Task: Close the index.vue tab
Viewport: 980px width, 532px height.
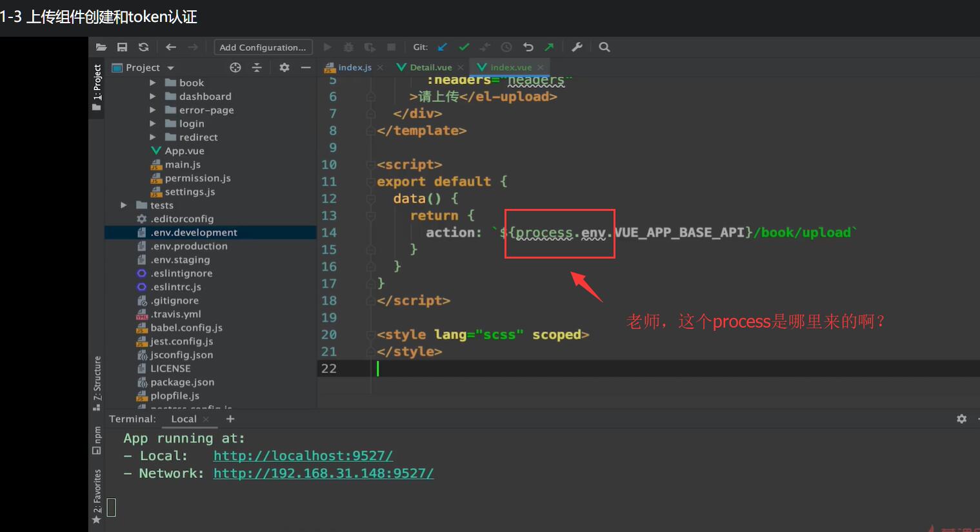Action: 541,67
